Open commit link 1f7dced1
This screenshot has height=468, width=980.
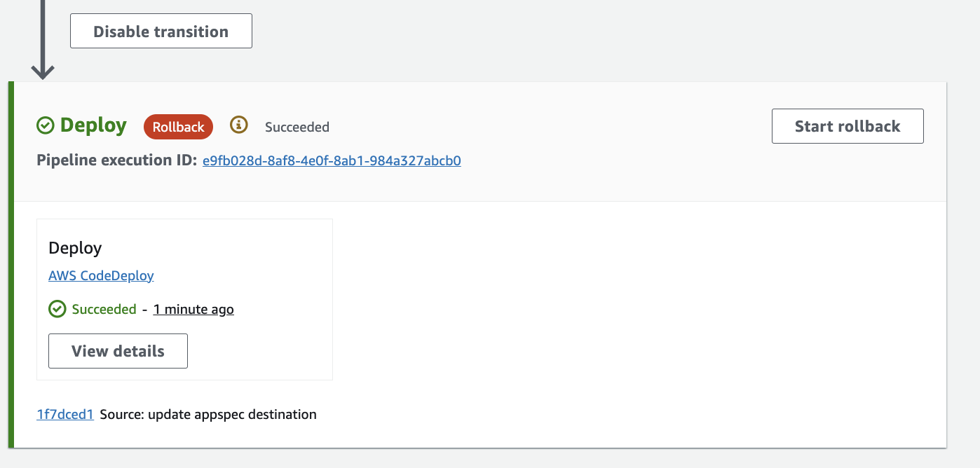(x=65, y=414)
